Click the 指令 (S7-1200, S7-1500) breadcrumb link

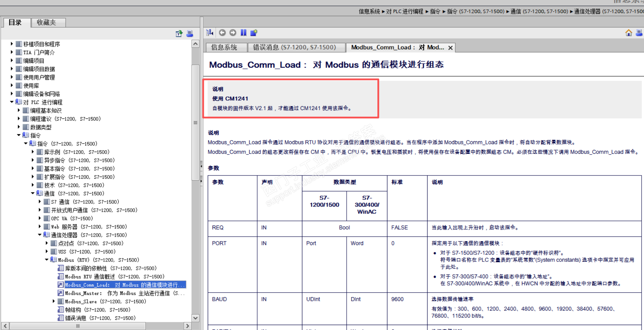pos(476,12)
